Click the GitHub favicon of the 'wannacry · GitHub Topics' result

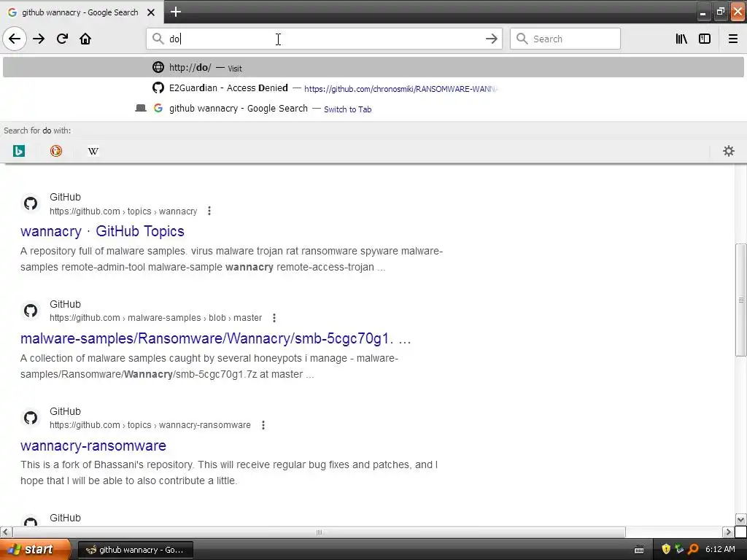point(31,204)
